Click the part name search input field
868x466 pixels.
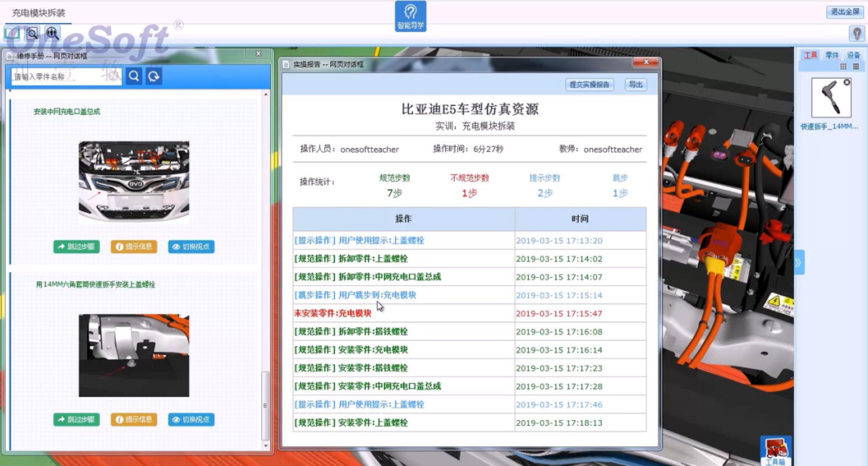[x=67, y=76]
